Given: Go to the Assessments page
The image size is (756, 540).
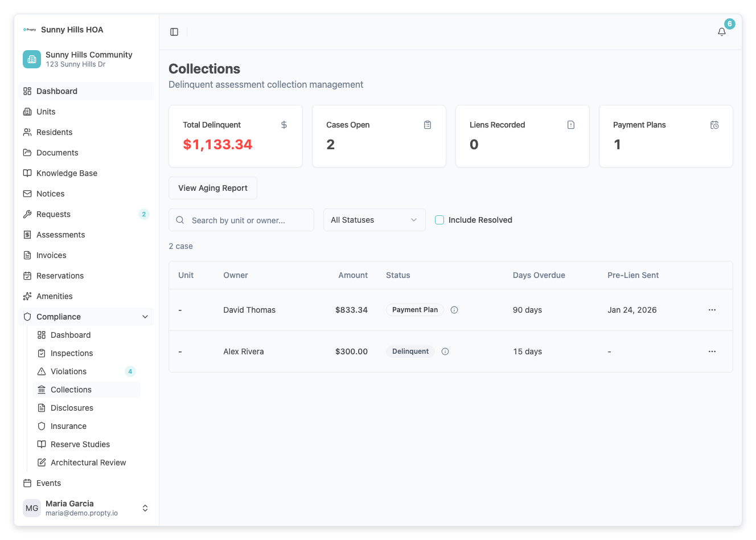Looking at the screenshot, I should coord(60,235).
